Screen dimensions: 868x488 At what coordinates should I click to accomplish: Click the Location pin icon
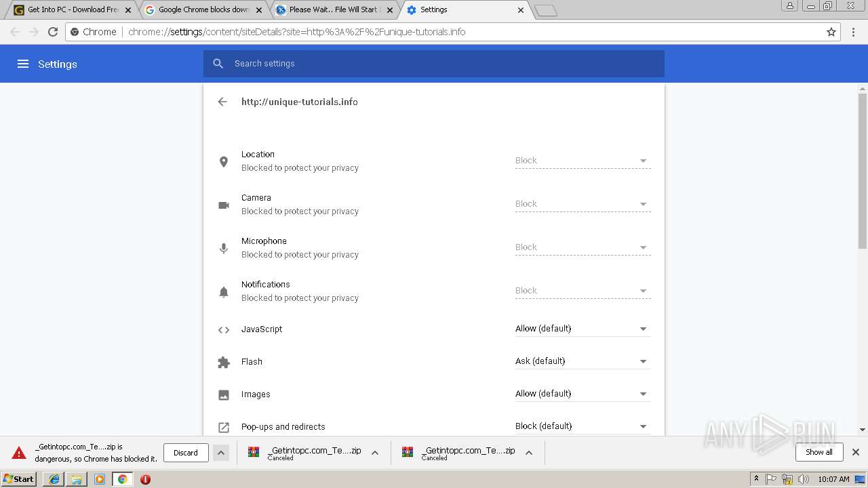224,161
